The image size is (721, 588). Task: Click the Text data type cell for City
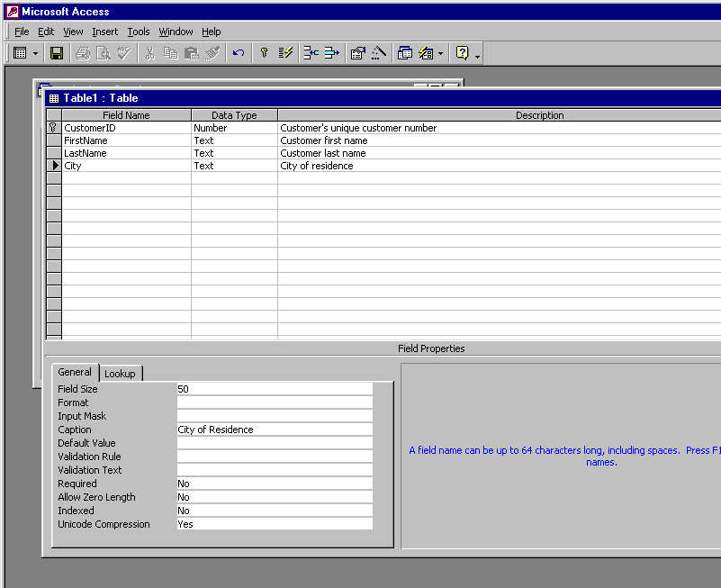pyautogui.click(x=234, y=166)
